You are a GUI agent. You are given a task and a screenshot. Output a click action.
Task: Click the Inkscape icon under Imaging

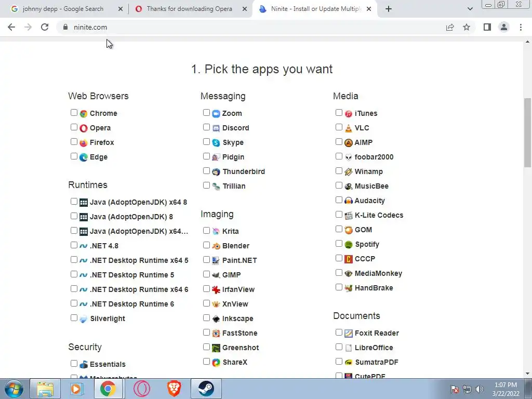216,319
